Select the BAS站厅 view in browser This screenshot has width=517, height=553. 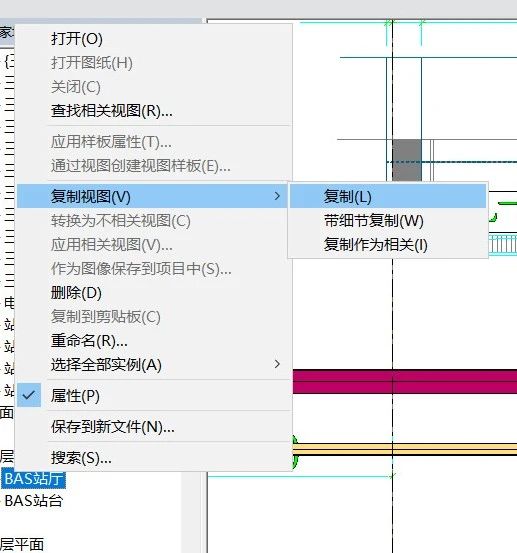click(x=34, y=479)
